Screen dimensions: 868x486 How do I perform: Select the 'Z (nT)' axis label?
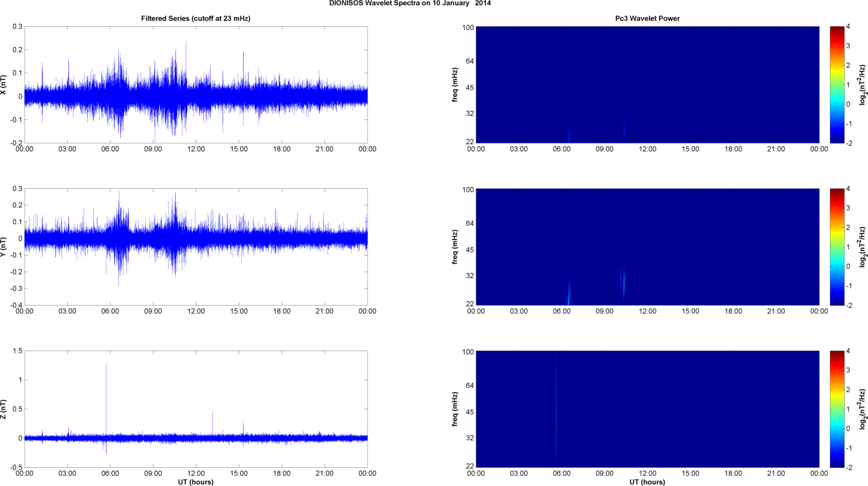[x=3, y=409]
